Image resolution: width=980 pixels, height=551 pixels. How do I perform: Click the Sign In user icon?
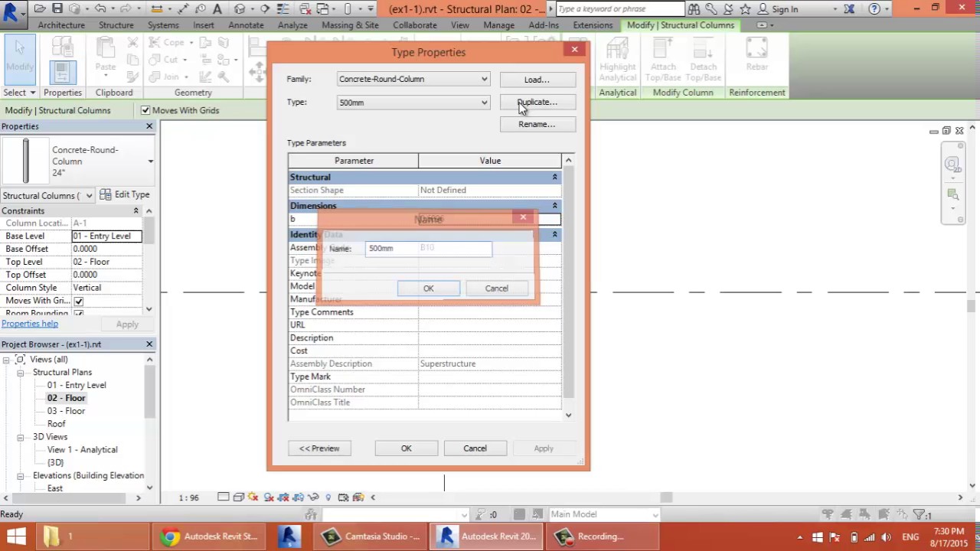click(763, 9)
